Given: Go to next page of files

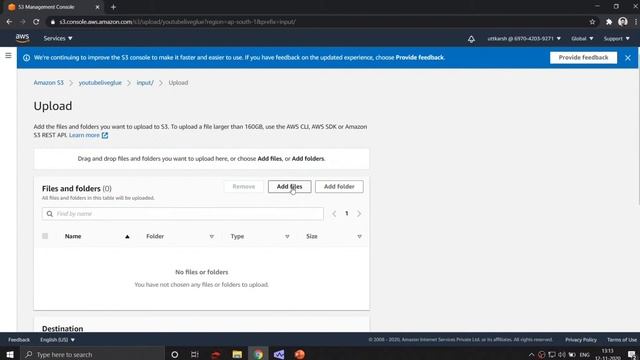Looking at the screenshot, I should (x=359, y=213).
